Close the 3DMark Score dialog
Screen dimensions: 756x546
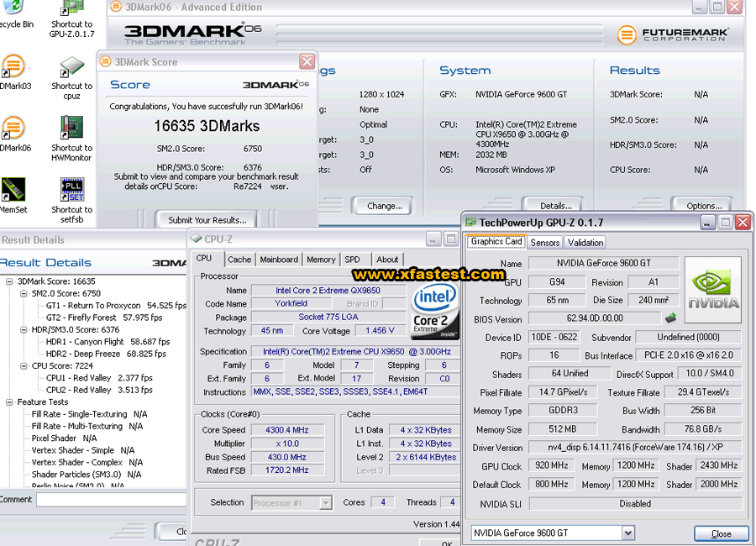(307, 61)
